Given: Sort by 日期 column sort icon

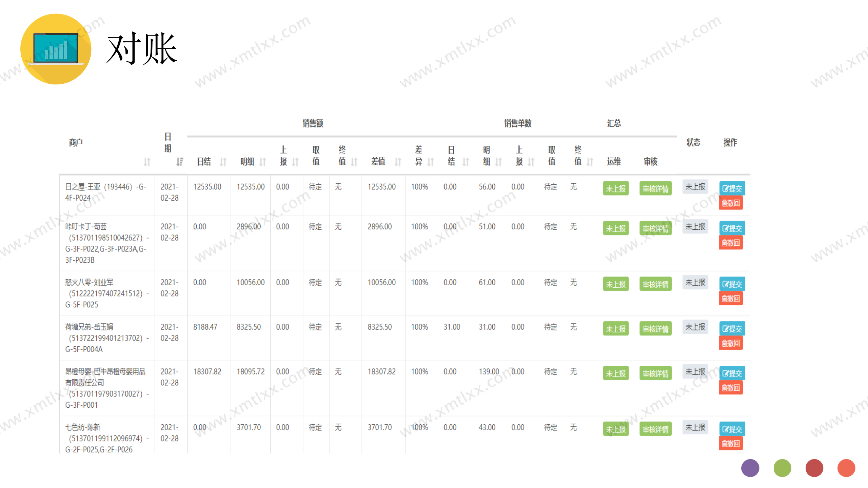Looking at the screenshot, I should (x=180, y=162).
